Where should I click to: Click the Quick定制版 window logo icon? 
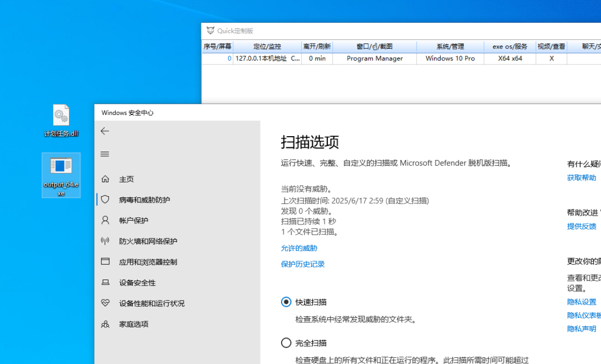point(210,31)
